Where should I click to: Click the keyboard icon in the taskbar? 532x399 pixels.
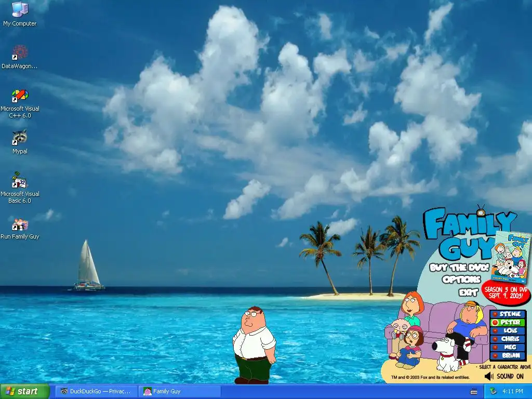(474, 392)
